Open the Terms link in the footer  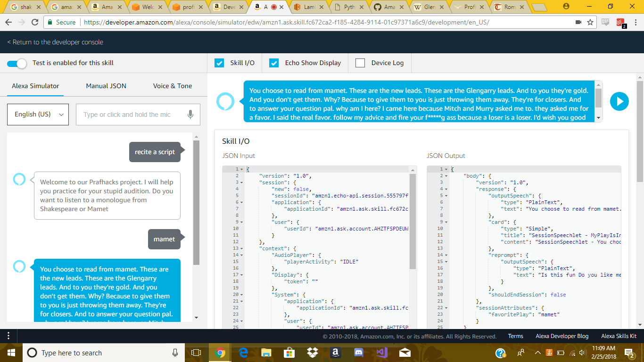pos(515,336)
